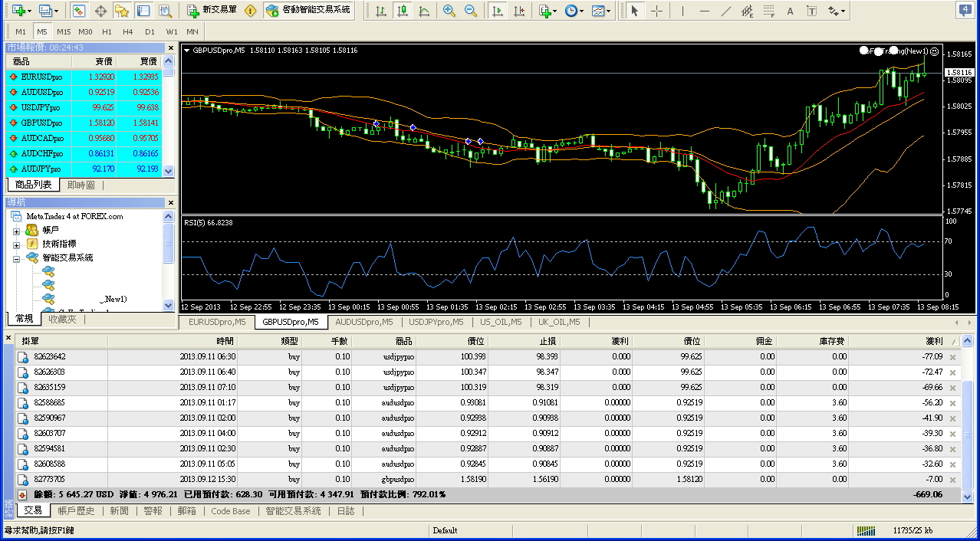Switch to M1 timeframe
980x541 pixels.
21,31
